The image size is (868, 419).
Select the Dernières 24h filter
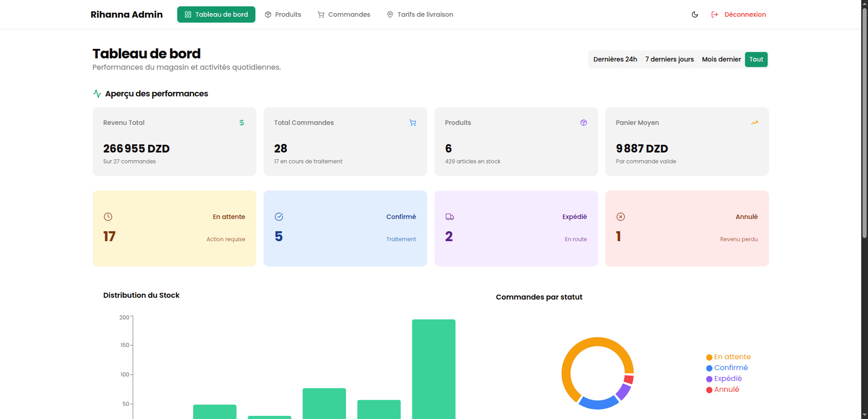click(615, 59)
